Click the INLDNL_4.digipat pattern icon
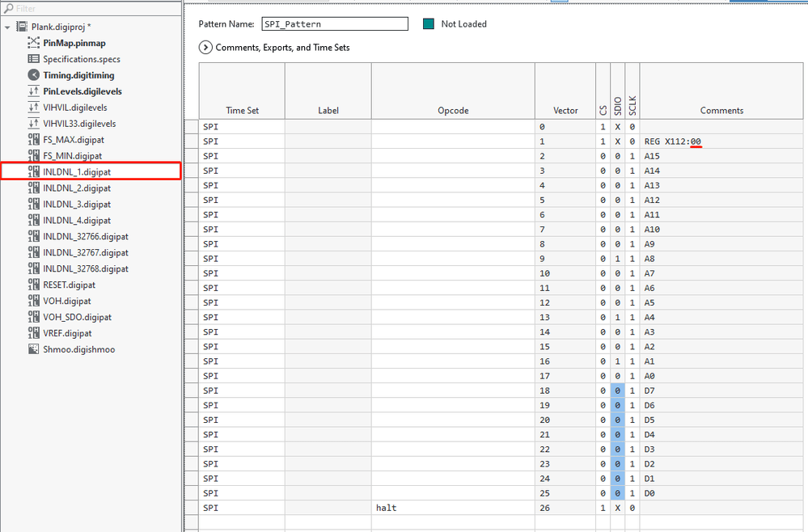The image size is (808, 532). pyautogui.click(x=33, y=220)
